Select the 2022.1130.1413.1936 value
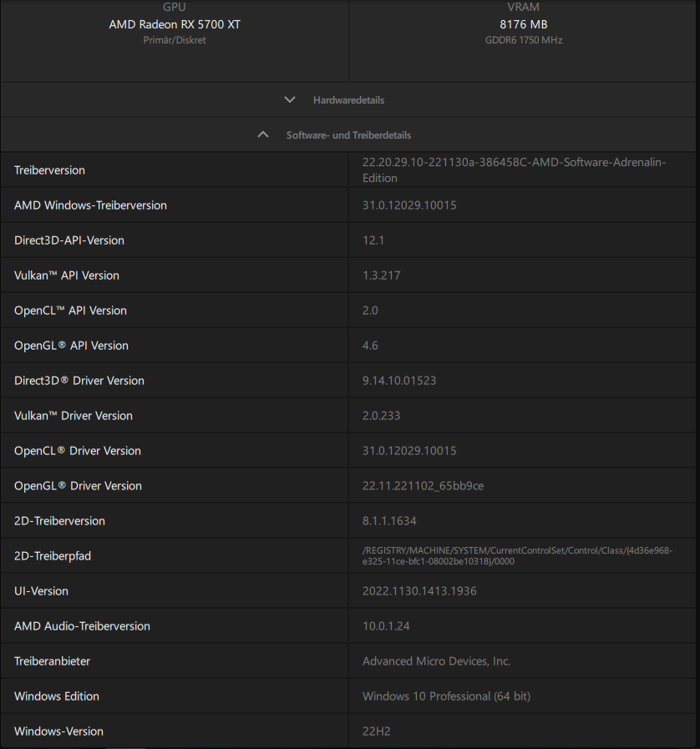Screen dimensions: 700x749 coord(419,591)
